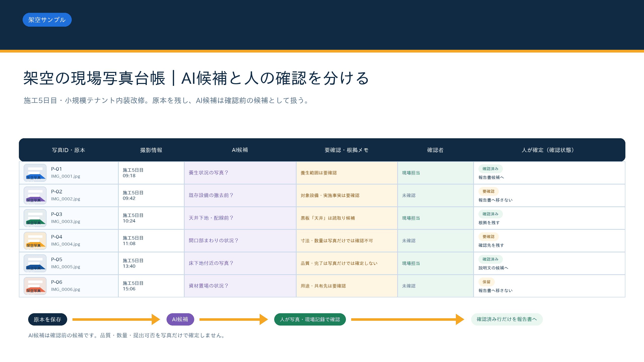Open the P-01 photo thumbnail

tap(35, 173)
